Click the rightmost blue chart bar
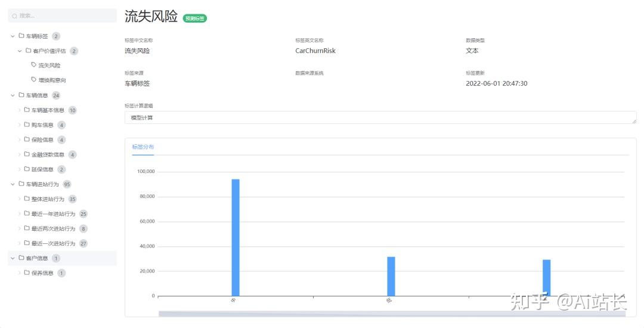The image size is (644, 328). point(546,277)
